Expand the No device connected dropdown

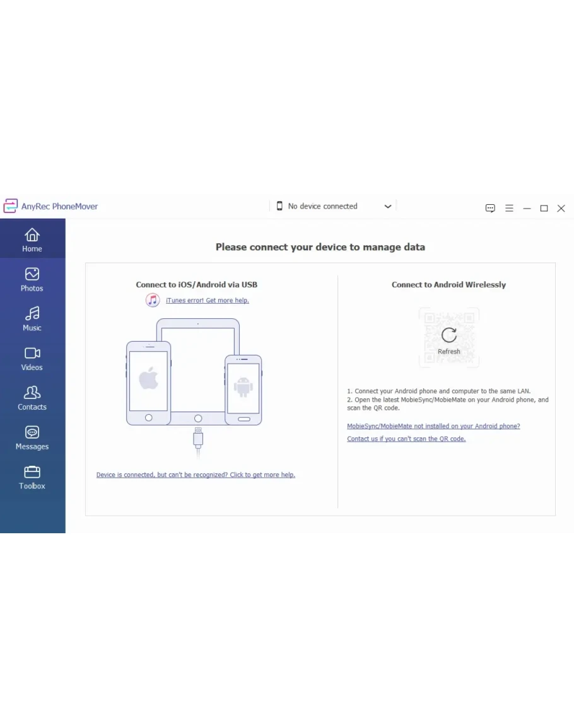point(322,206)
